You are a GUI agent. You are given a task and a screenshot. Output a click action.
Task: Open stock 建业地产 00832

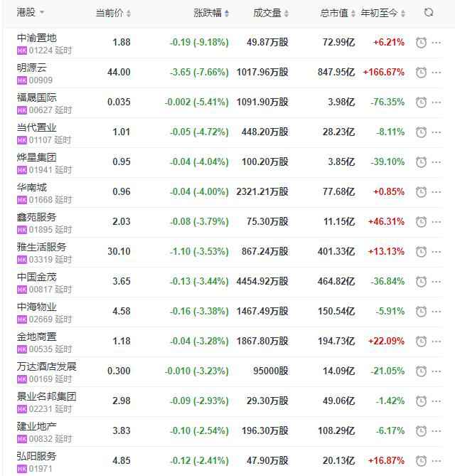click(x=44, y=433)
